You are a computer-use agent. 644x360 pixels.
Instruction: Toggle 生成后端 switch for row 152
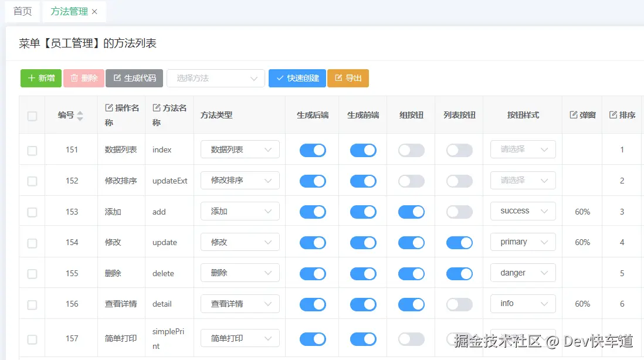pos(313,181)
